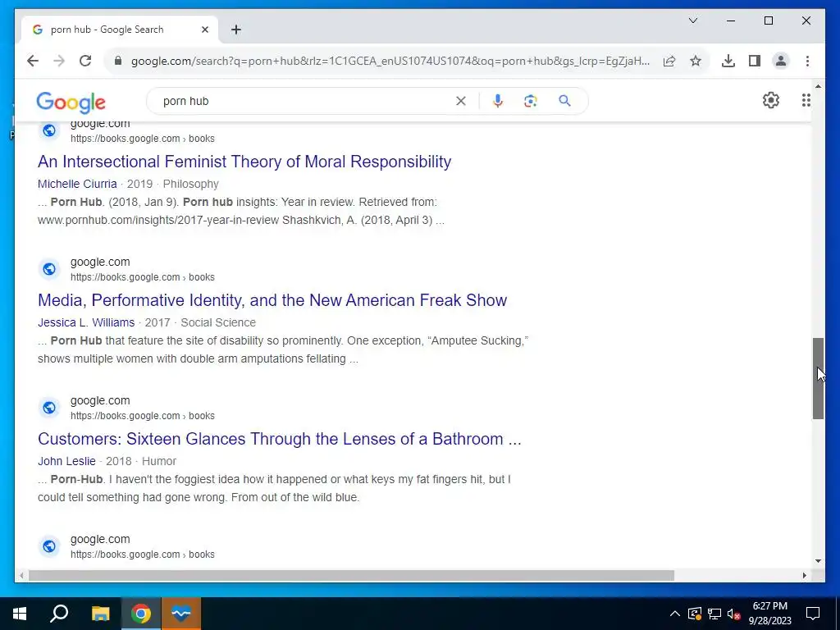Open network status tray icon
The width and height of the screenshot is (840, 630).
click(x=714, y=614)
